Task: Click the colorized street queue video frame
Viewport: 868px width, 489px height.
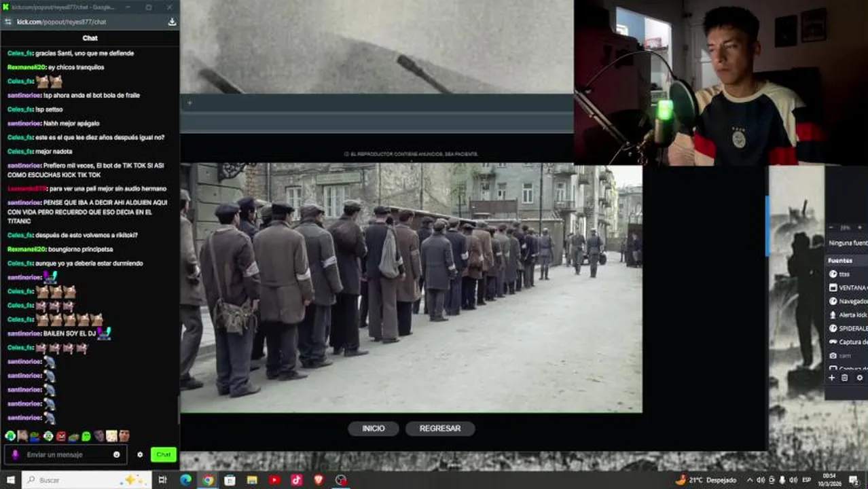Action: click(411, 287)
